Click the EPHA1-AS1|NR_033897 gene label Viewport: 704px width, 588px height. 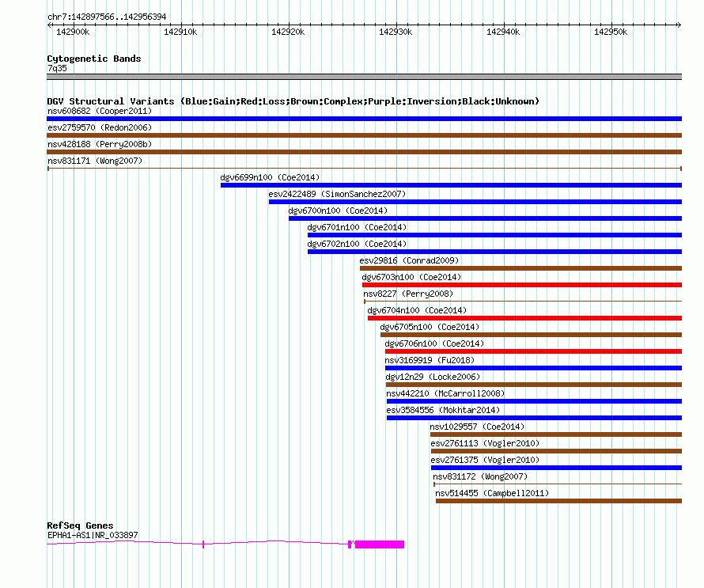[93, 535]
